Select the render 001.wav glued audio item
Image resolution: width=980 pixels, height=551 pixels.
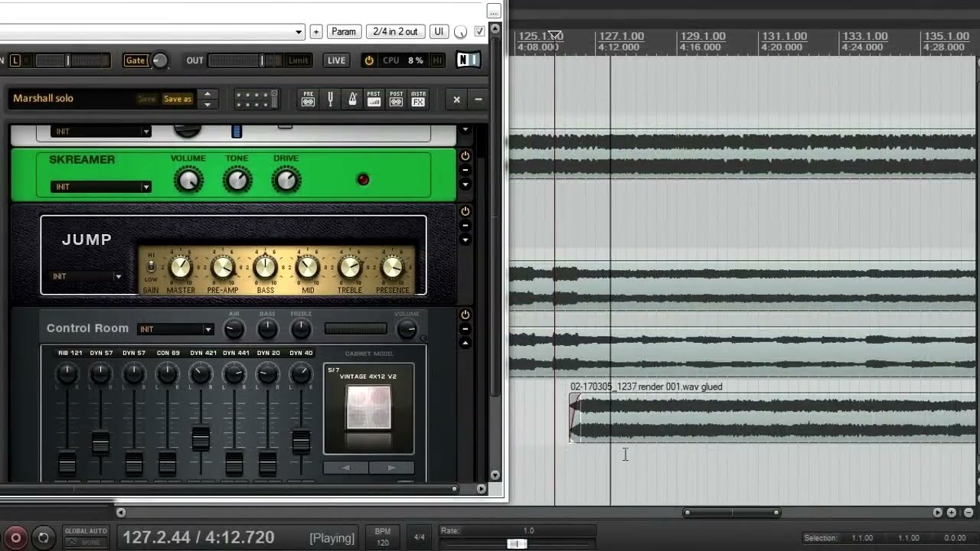[773, 418]
